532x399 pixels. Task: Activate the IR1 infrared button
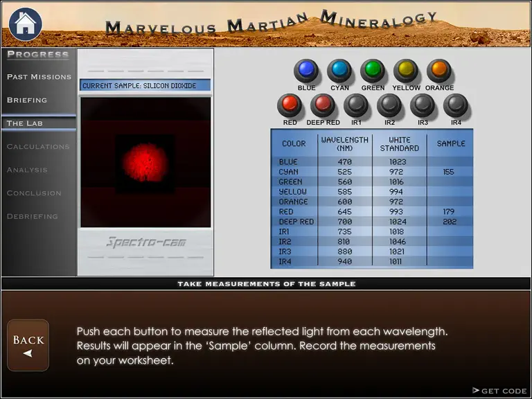tap(356, 105)
